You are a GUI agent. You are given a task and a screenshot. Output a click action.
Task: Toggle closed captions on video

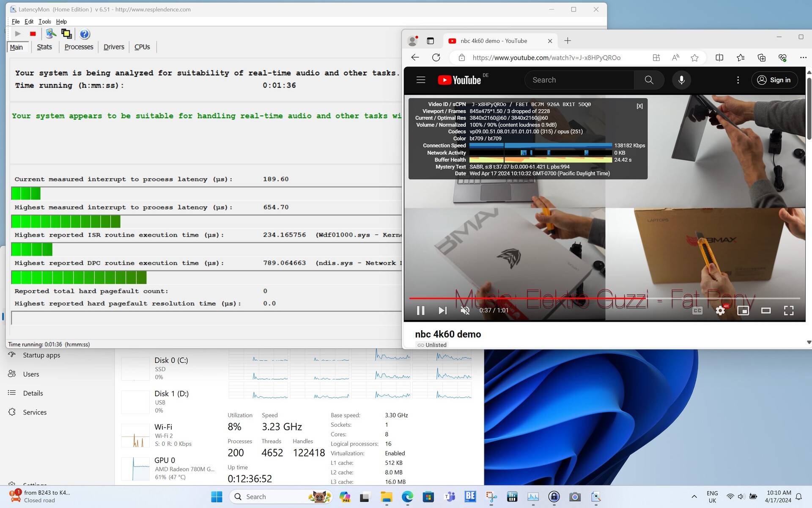[x=697, y=311]
